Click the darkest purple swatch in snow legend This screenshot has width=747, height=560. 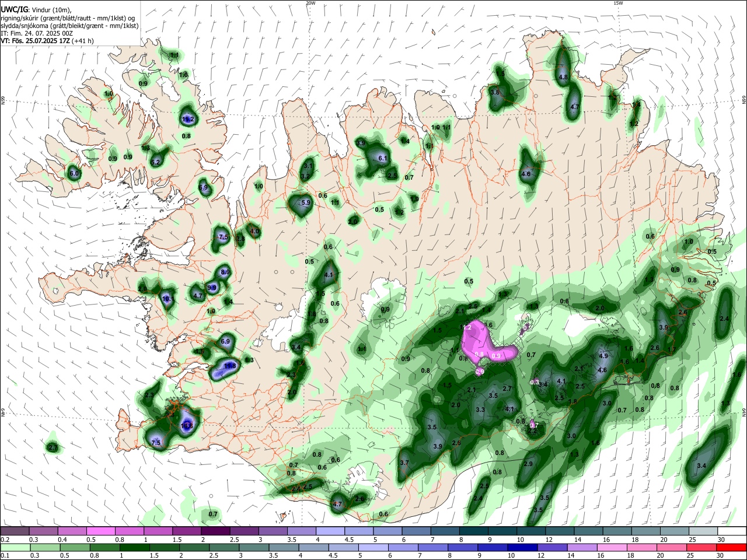tap(215, 531)
